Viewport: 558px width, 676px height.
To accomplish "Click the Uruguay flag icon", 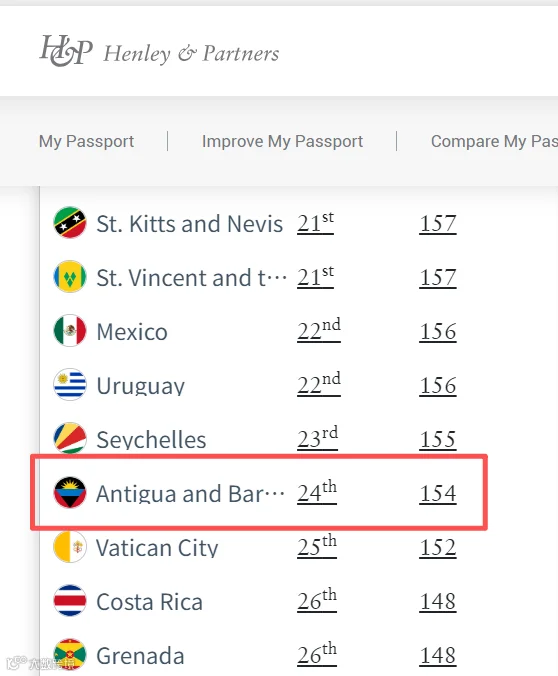I will click(70, 385).
